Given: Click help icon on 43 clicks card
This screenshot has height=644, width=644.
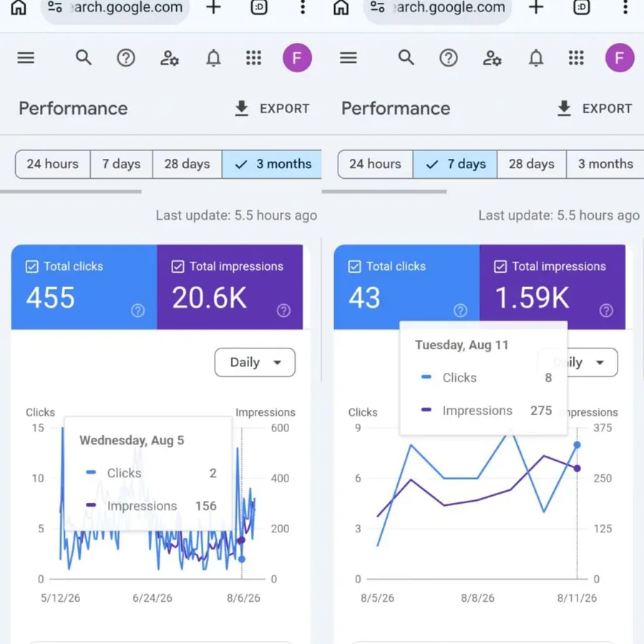Looking at the screenshot, I should (x=460, y=311).
